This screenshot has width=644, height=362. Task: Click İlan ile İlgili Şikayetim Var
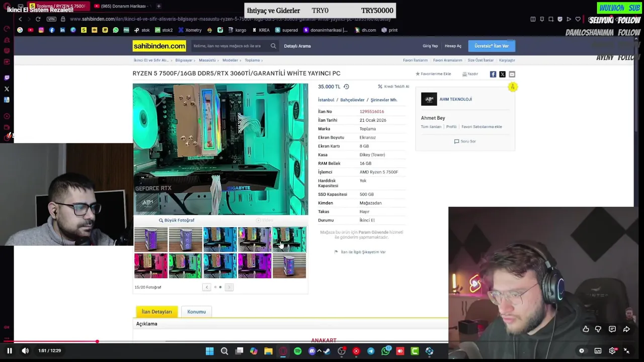click(x=360, y=252)
